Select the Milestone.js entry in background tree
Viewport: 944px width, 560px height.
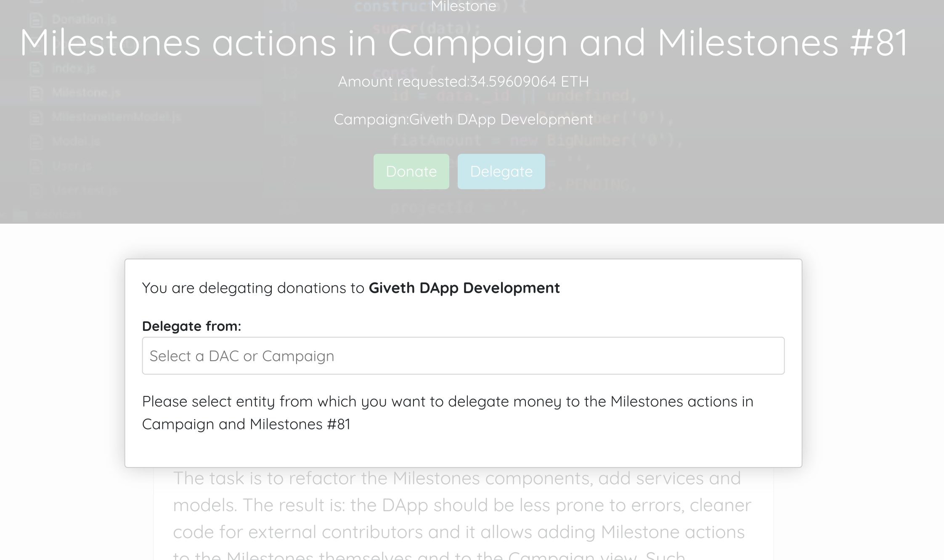(x=130, y=93)
